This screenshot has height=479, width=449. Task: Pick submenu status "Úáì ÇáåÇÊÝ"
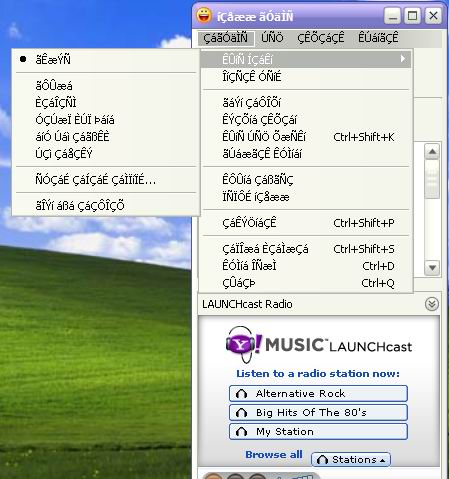(106, 154)
